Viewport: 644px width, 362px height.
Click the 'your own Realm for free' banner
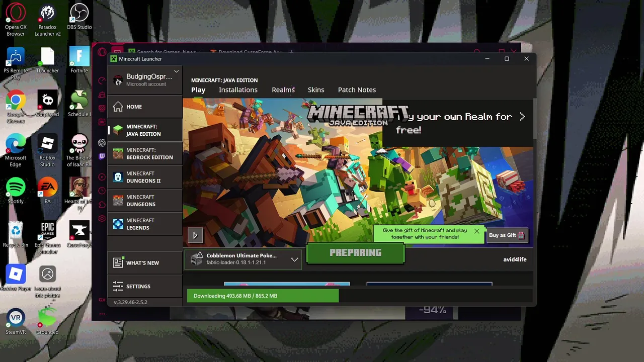coord(458,124)
